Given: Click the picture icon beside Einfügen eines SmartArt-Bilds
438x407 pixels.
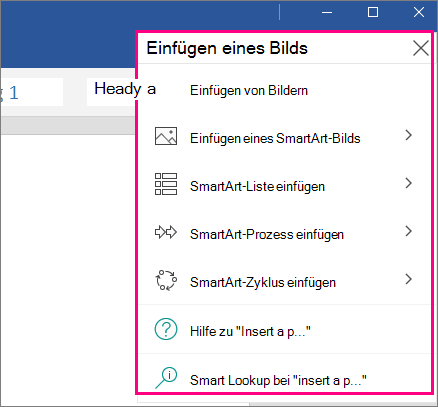Looking at the screenshot, I should pyautogui.click(x=166, y=136).
